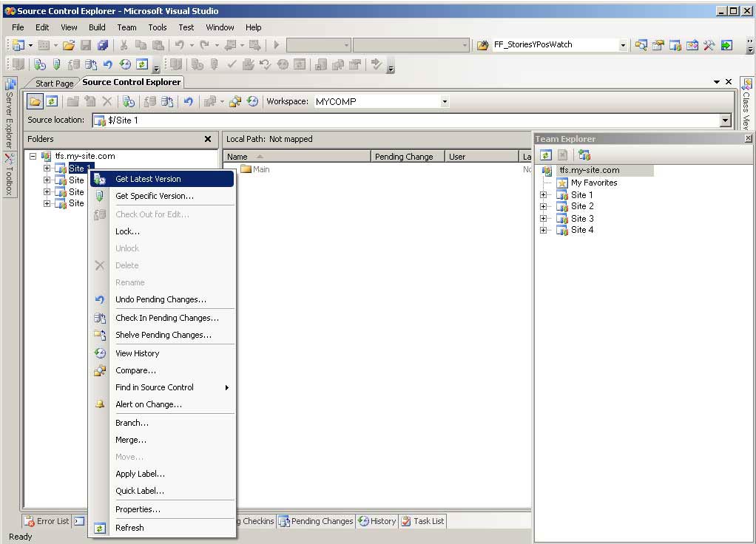
Task: Refresh Team Explorer with its toolbar icon
Action: (546, 154)
